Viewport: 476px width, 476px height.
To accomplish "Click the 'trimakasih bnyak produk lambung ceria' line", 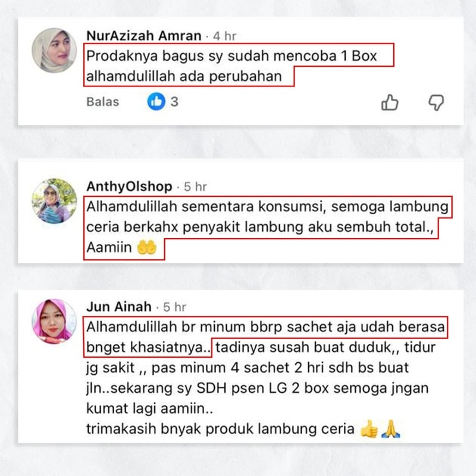I will pyautogui.click(x=220, y=429).
